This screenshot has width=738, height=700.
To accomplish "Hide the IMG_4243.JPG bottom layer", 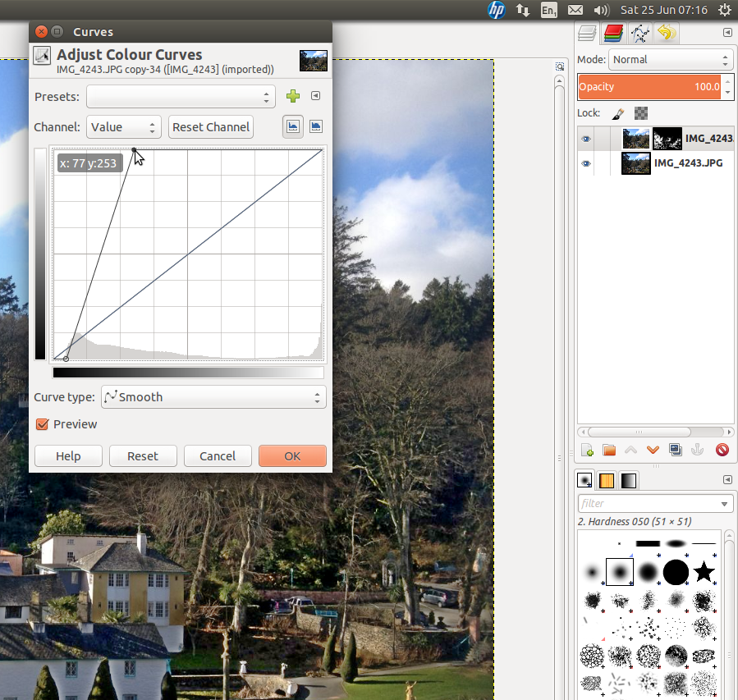I will 586,163.
